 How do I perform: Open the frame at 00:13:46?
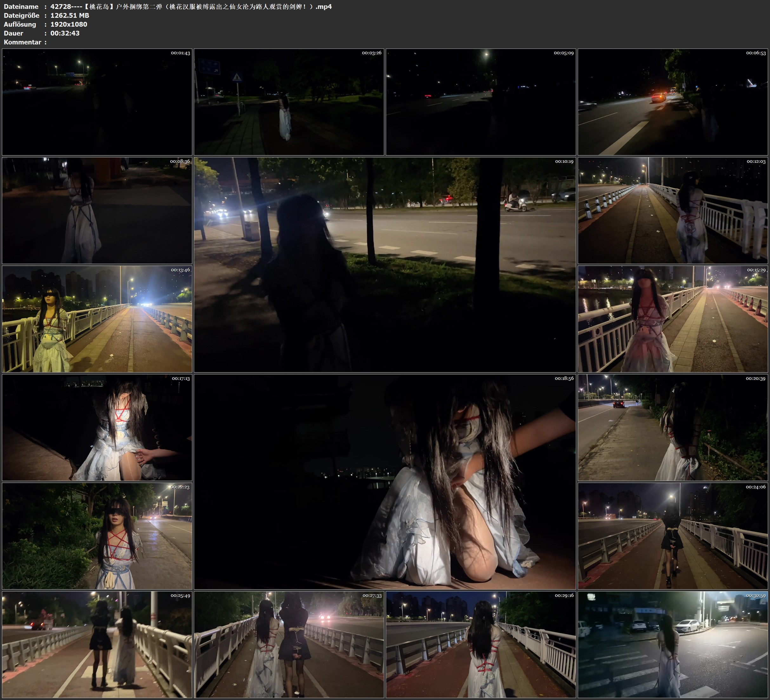[97, 319]
